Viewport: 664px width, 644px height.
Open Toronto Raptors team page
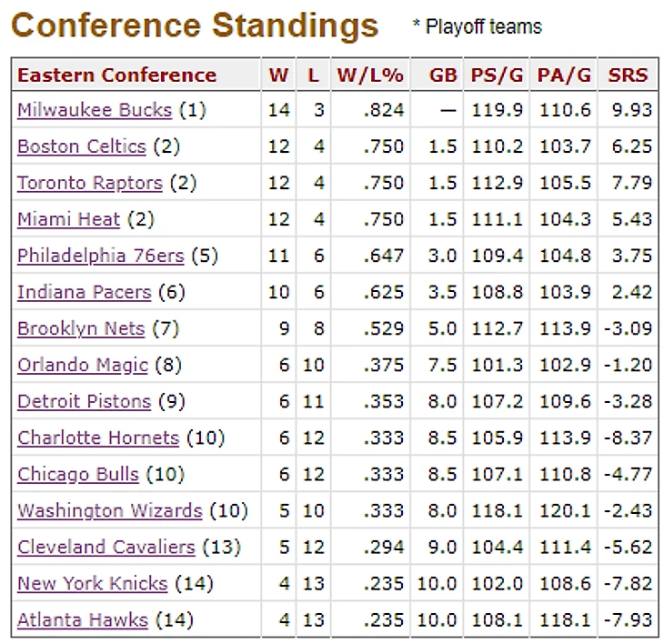pyautogui.click(x=89, y=183)
